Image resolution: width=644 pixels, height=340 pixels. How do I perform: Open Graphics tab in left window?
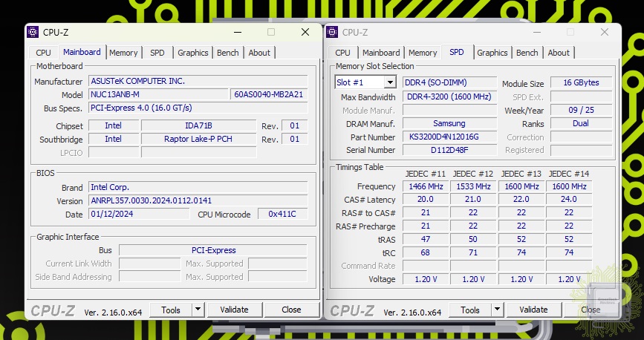[193, 53]
